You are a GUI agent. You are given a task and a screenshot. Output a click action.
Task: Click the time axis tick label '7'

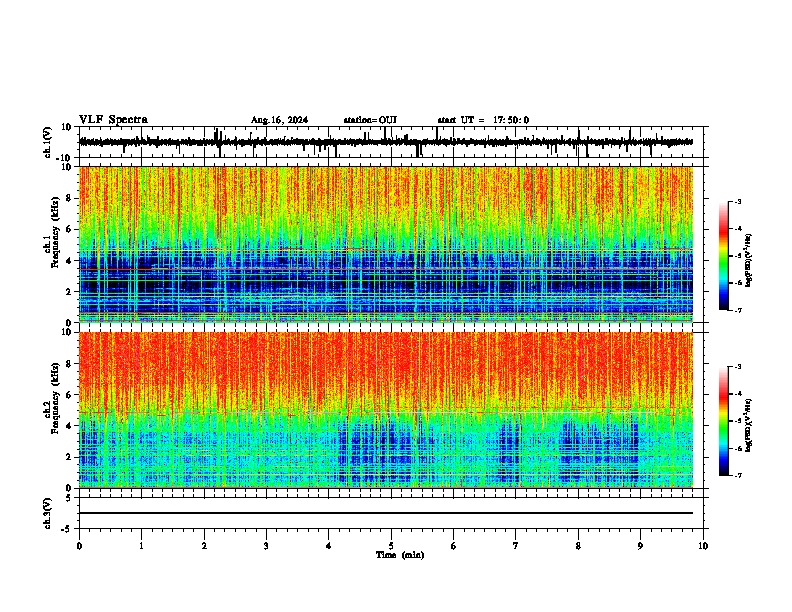[516, 546]
